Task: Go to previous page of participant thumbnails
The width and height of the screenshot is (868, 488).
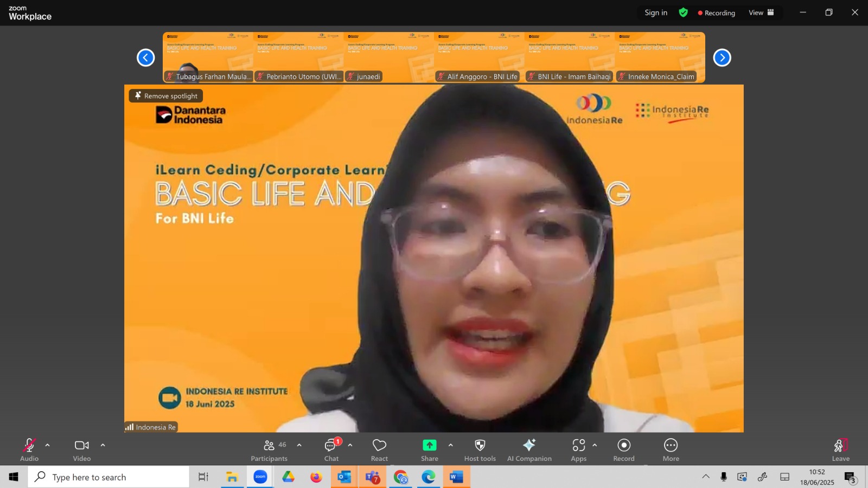Action: (x=145, y=57)
